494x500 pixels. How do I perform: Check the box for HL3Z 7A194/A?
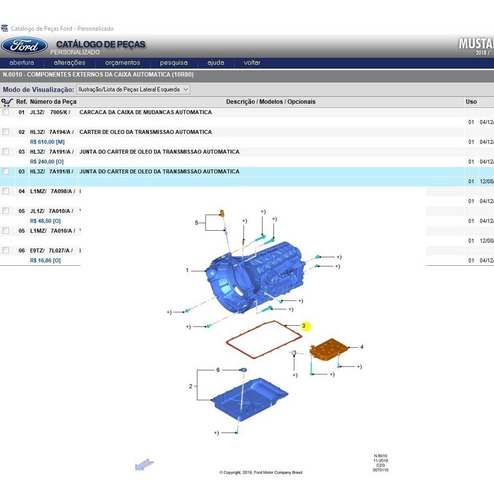tap(6, 132)
